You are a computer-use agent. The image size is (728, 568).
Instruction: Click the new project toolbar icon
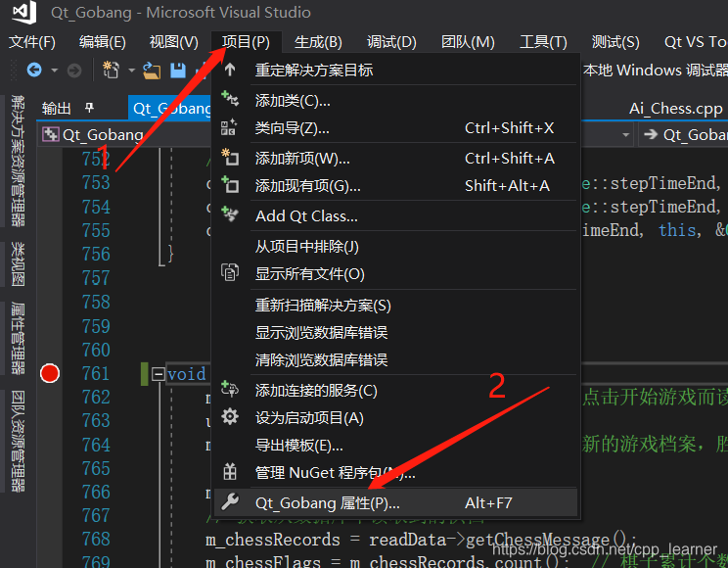point(111,71)
